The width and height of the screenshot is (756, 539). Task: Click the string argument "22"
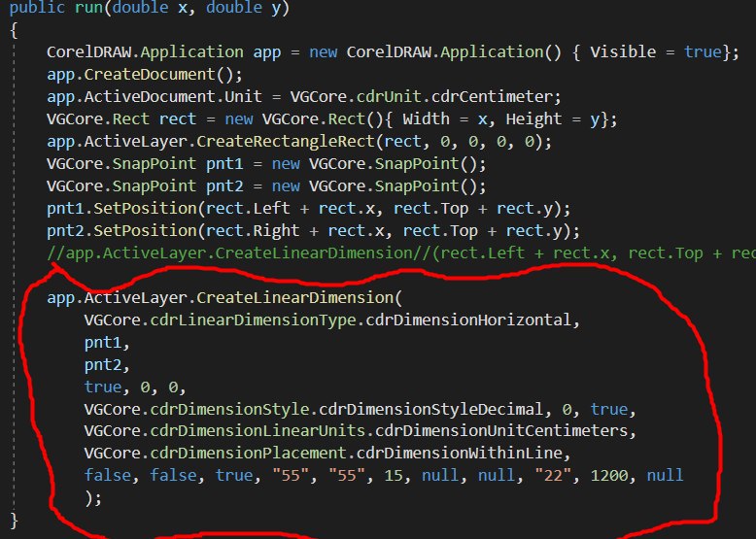point(553,475)
